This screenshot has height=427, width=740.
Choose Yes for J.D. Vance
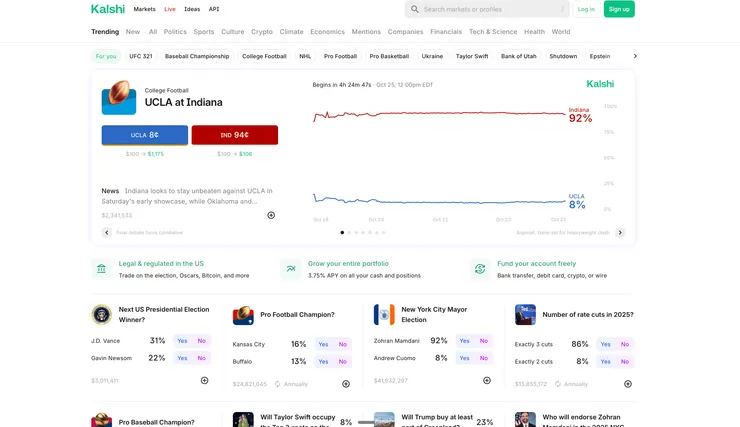(182, 341)
